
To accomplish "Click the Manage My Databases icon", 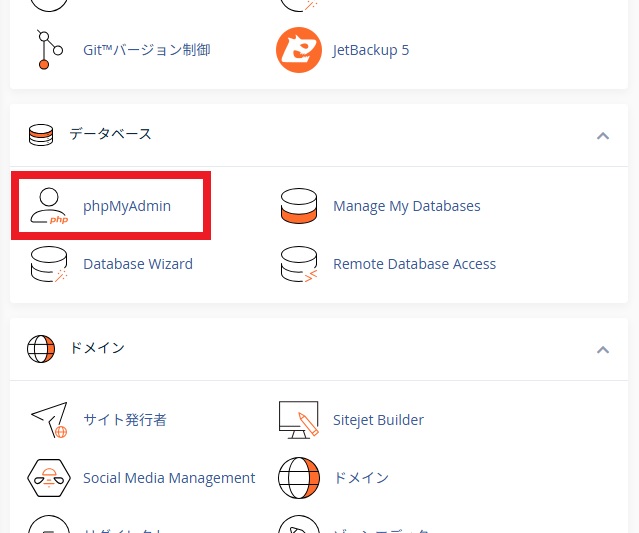I will click(x=299, y=206).
